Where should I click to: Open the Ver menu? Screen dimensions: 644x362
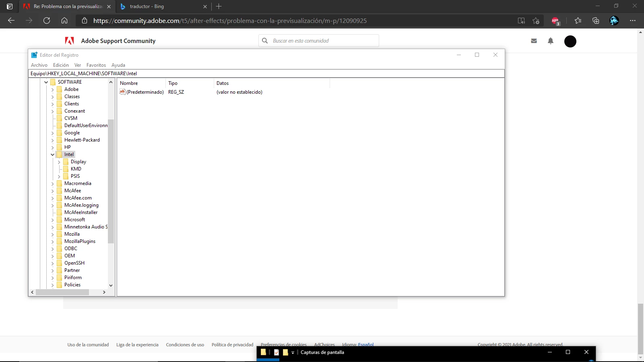[x=78, y=65]
